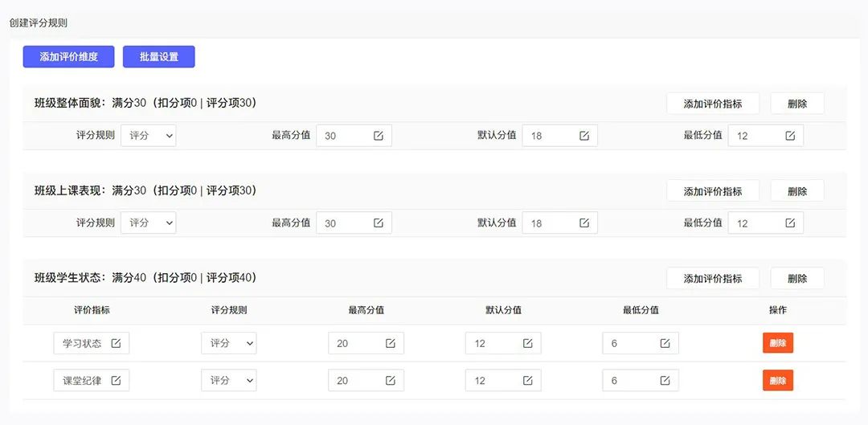
Task: Open 评分规则 dropdown for 班级上课表现
Action: click(149, 223)
